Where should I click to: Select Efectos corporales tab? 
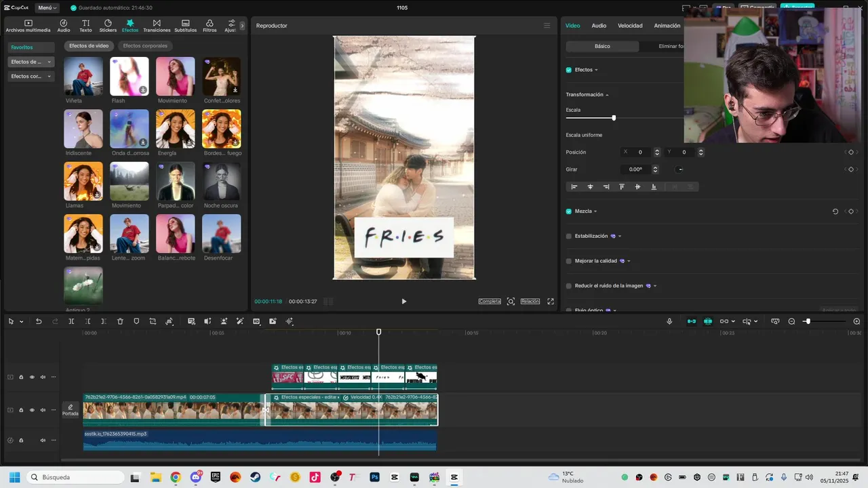coord(145,46)
